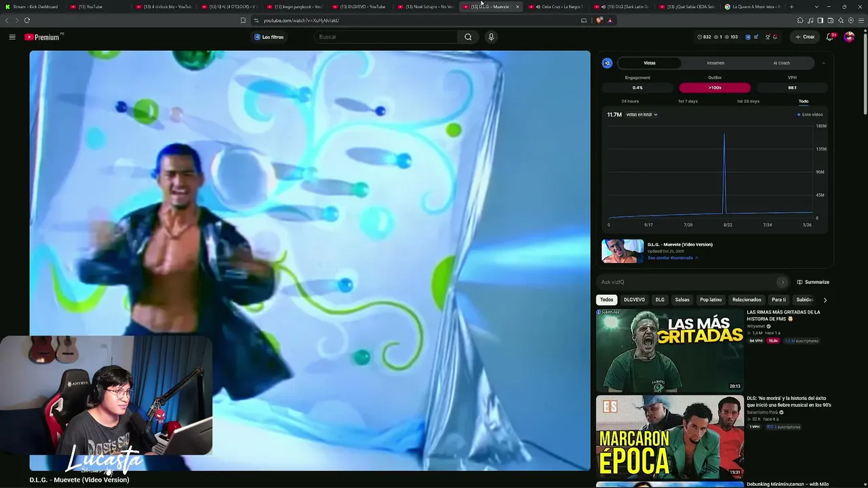Switch to the Vistas tab

pyautogui.click(x=650, y=63)
